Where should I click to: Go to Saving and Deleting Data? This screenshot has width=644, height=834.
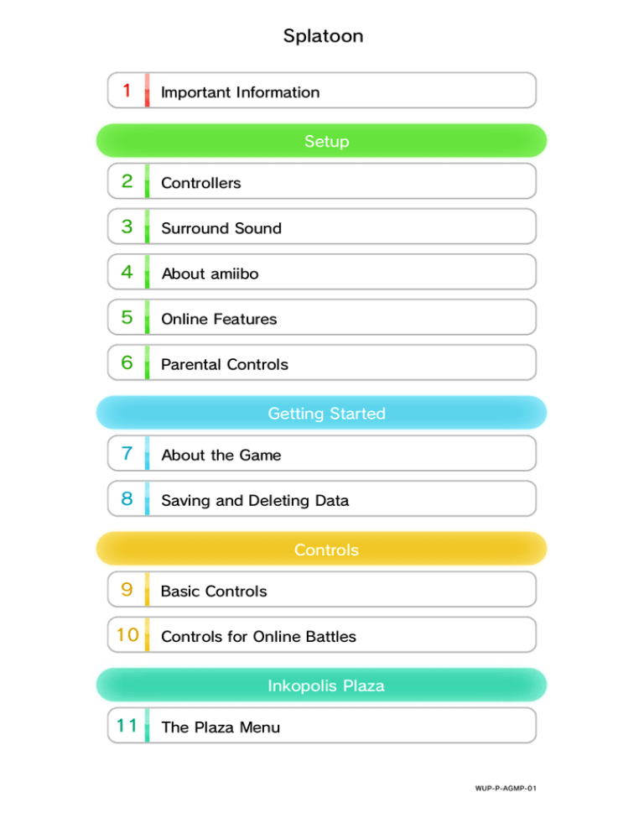[322, 499]
